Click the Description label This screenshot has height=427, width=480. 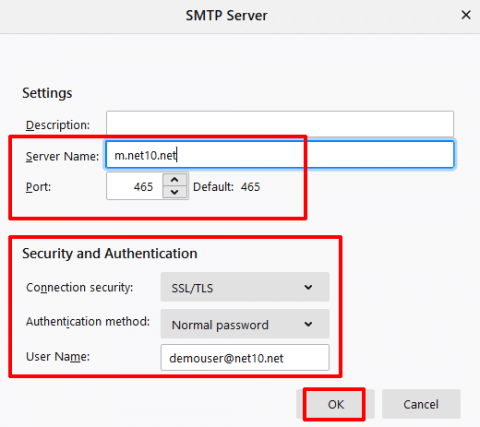coord(58,125)
